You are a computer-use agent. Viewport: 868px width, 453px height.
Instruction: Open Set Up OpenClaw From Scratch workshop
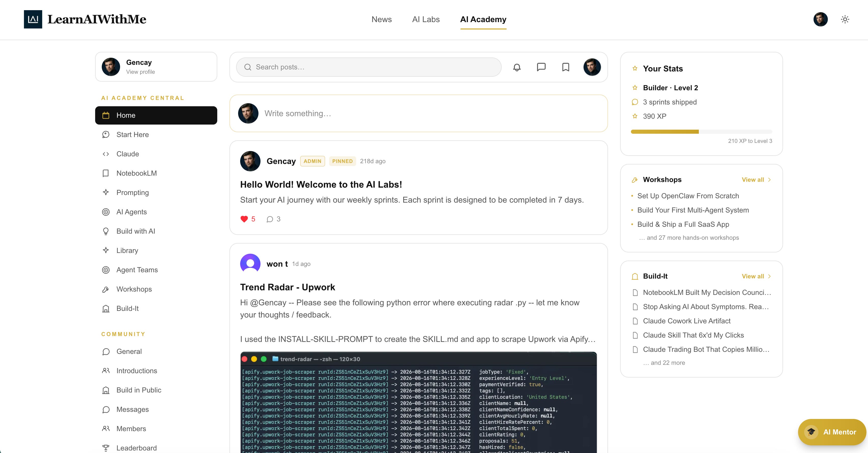click(x=688, y=196)
